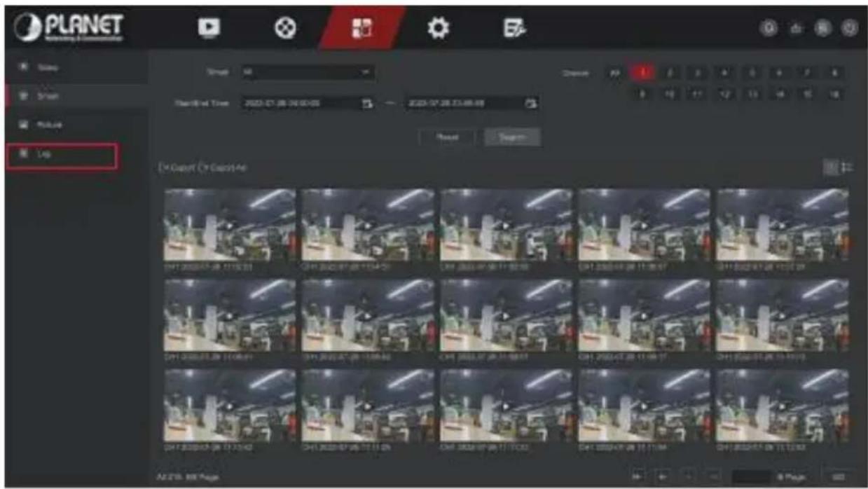
Task: Play the last thumbnail in top row
Action: point(783,225)
